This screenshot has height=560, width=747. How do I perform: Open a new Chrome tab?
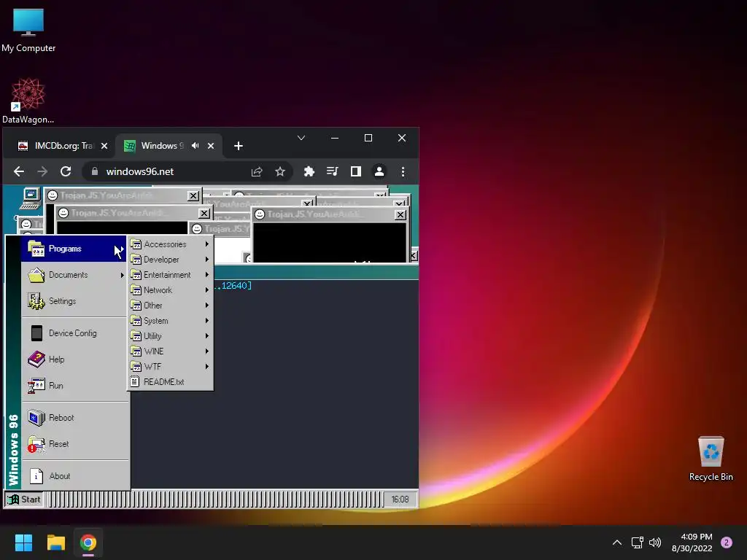click(239, 146)
